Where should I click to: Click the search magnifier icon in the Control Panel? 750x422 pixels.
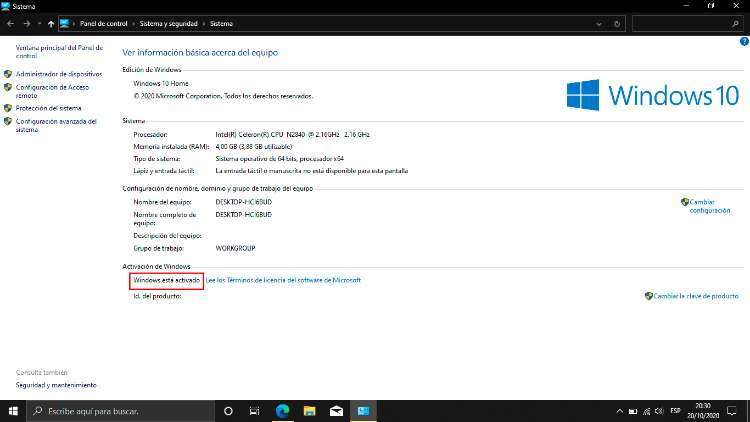(x=735, y=23)
